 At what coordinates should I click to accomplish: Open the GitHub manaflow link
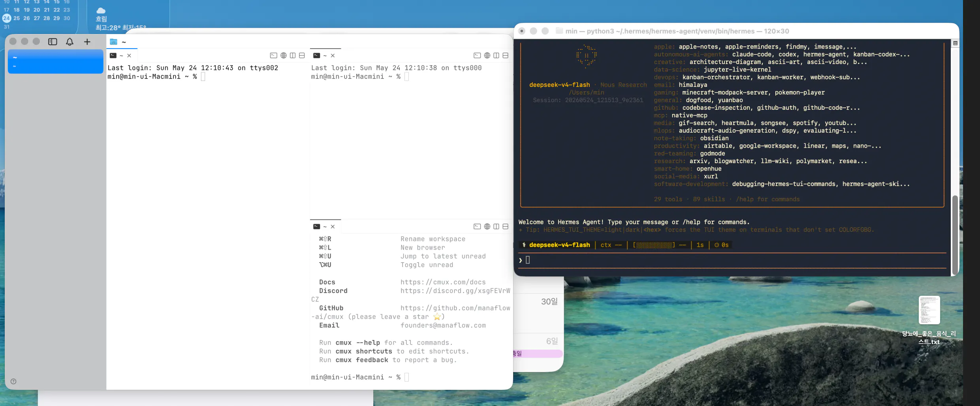tap(455, 308)
